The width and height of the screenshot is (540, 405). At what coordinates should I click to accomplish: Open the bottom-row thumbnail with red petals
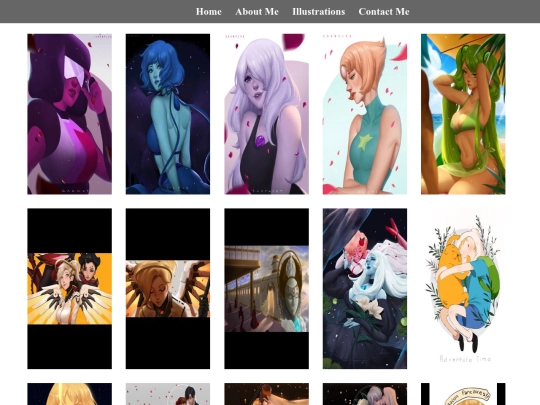(168, 394)
